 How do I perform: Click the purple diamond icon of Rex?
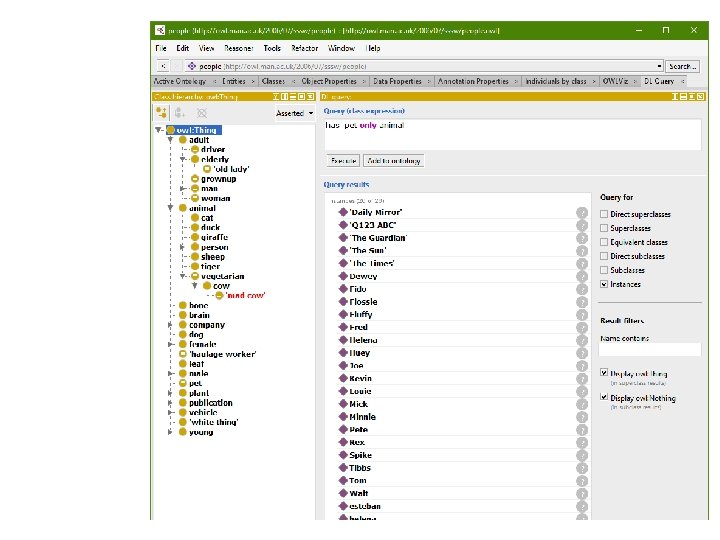point(343,442)
